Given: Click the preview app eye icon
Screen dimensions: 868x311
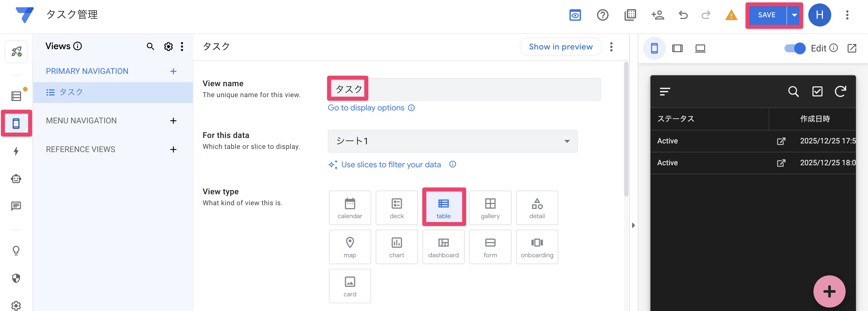Looking at the screenshot, I should pyautogui.click(x=575, y=15).
